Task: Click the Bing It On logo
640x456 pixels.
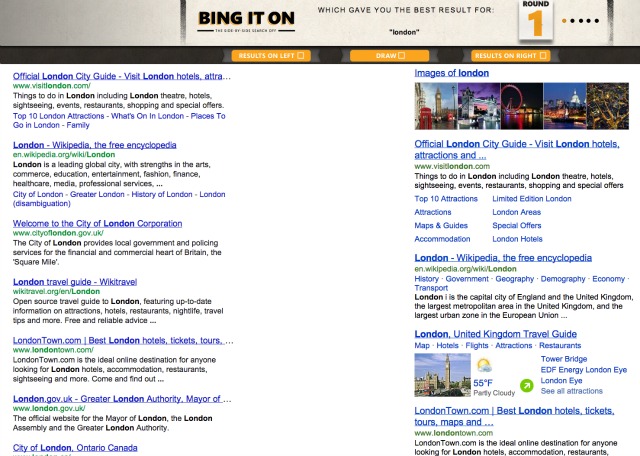Action: [246, 22]
